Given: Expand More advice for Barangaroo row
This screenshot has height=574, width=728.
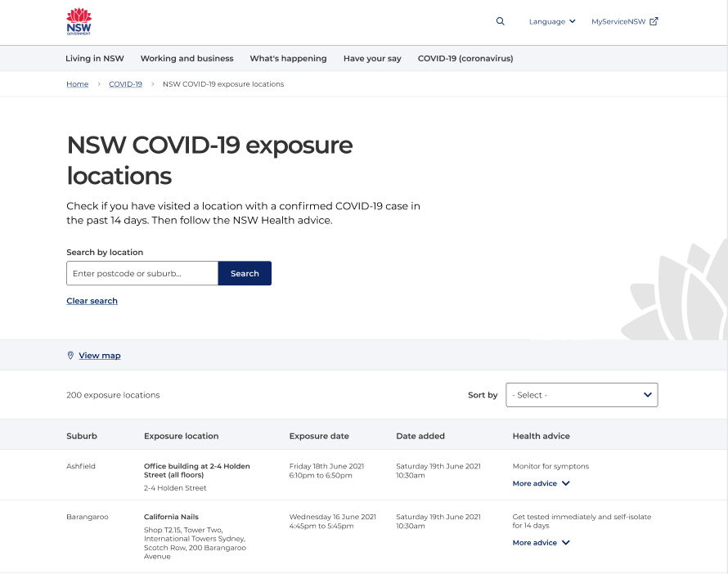Looking at the screenshot, I should [x=541, y=542].
